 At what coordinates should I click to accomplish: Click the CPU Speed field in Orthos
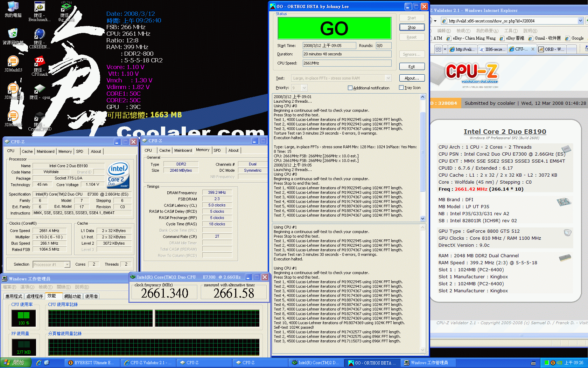(347, 63)
